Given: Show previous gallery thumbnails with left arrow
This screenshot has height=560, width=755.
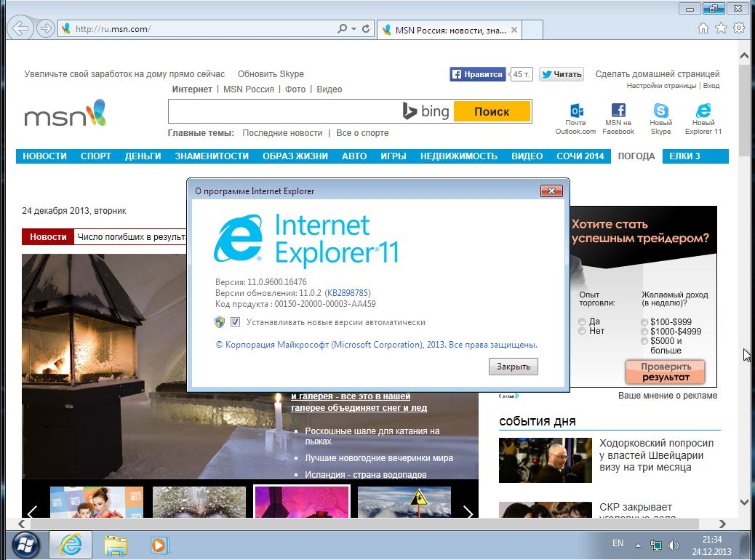Looking at the screenshot, I should 33,511.
